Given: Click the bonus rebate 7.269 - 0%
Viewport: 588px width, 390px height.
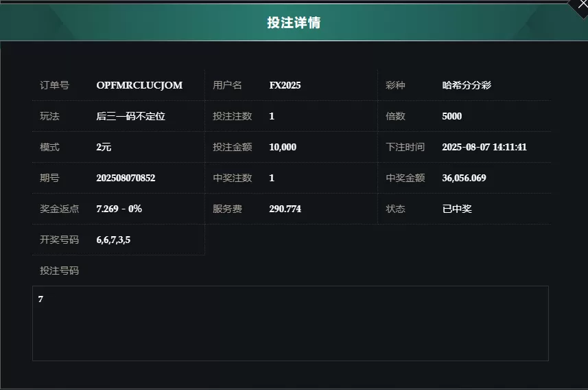Looking at the screenshot, I should (x=119, y=209).
